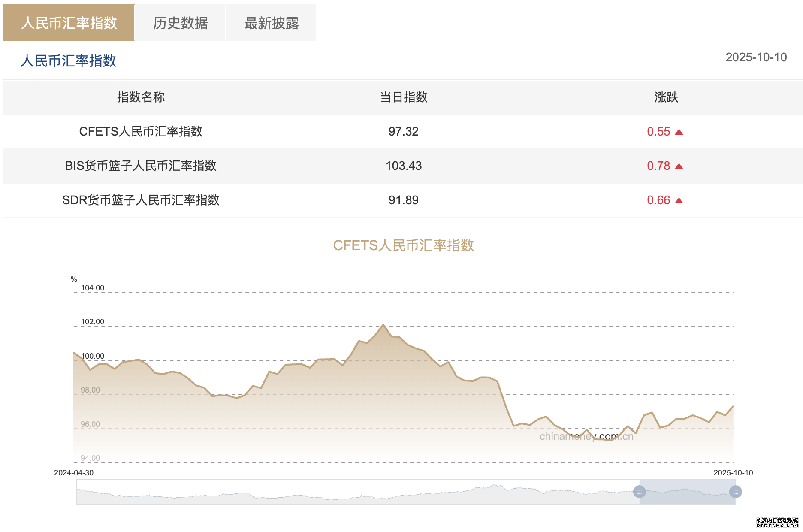Select the CFETS人民币汇率指数 row name
The image size is (803, 532).
point(141,132)
